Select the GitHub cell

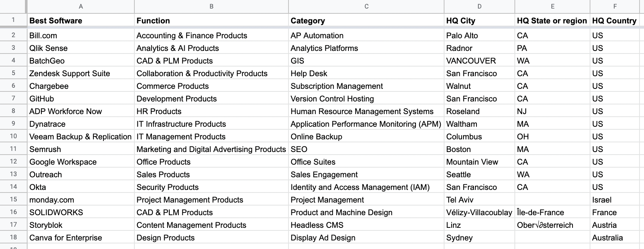[81, 98]
